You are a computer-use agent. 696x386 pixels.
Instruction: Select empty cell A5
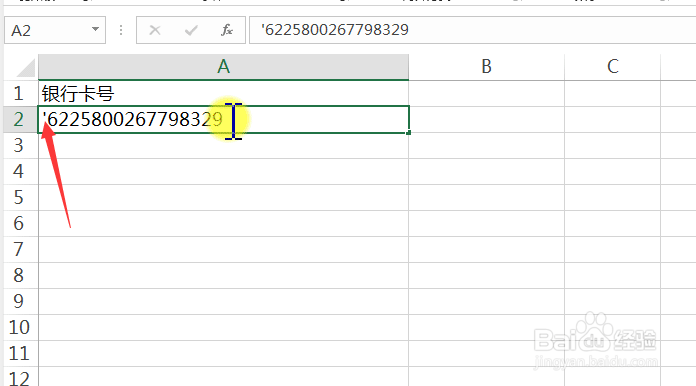pyautogui.click(x=223, y=197)
